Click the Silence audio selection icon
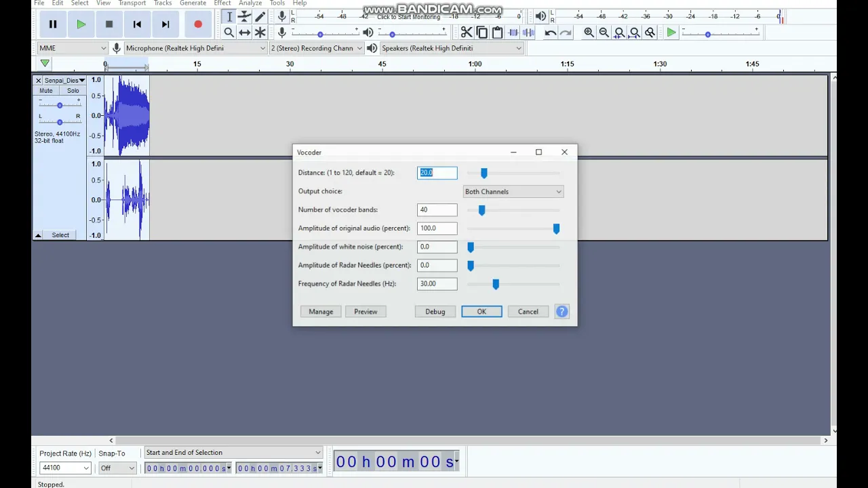 click(529, 32)
